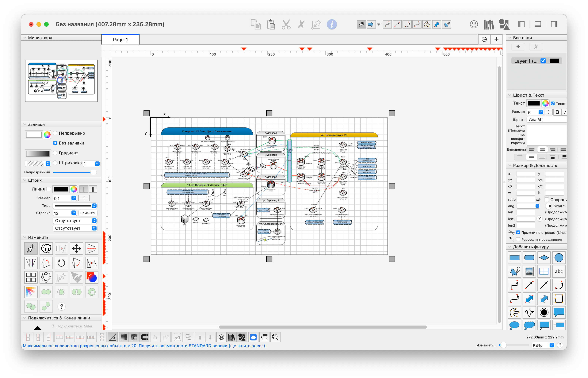Click the diagram thumbnail in Миниатюра panel
The width and height of the screenshot is (588, 378).
click(61, 80)
